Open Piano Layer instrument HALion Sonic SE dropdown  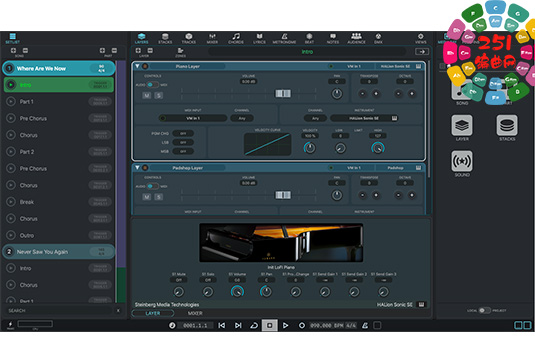(x=364, y=118)
